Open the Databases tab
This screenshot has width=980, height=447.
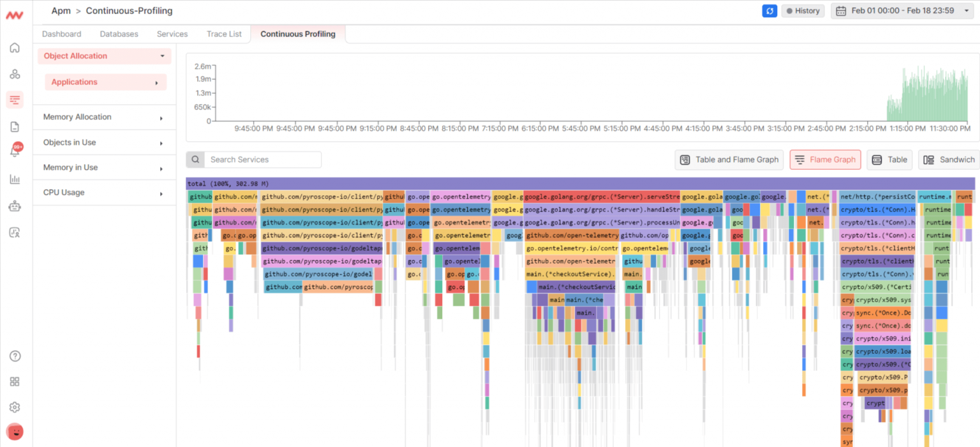pyautogui.click(x=119, y=34)
